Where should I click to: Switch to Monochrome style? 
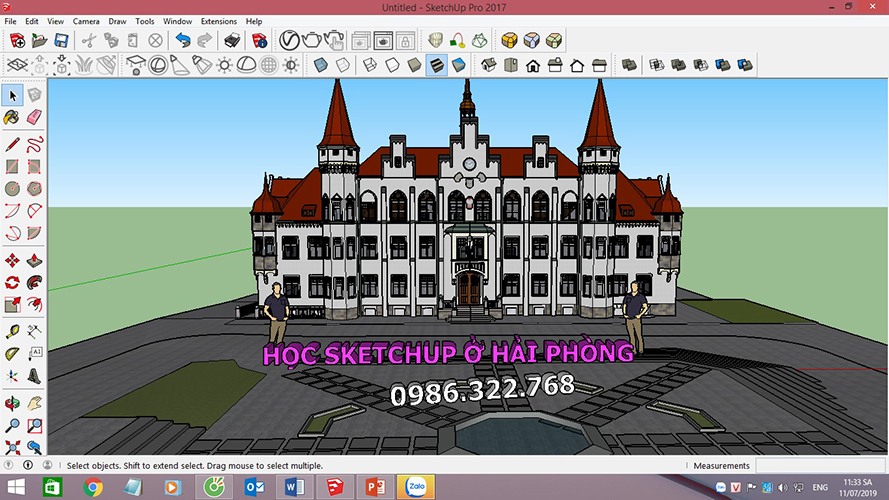pyautogui.click(x=458, y=65)
